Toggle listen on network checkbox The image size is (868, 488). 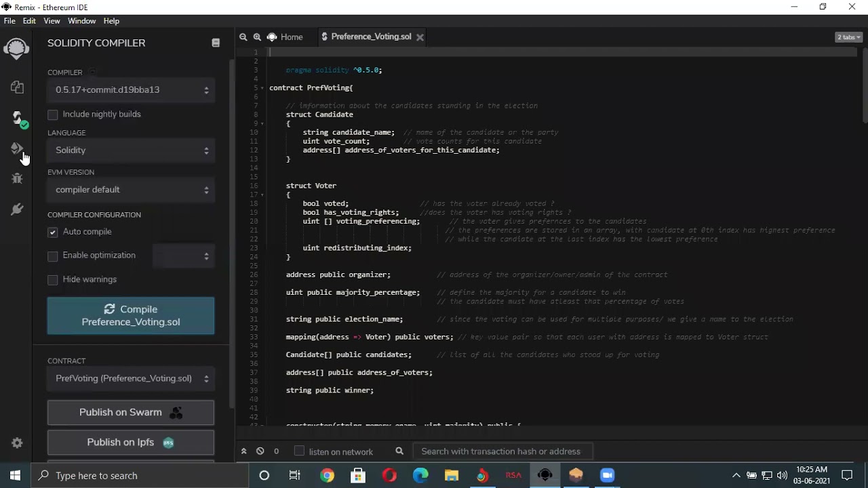(x=299, y=451)
